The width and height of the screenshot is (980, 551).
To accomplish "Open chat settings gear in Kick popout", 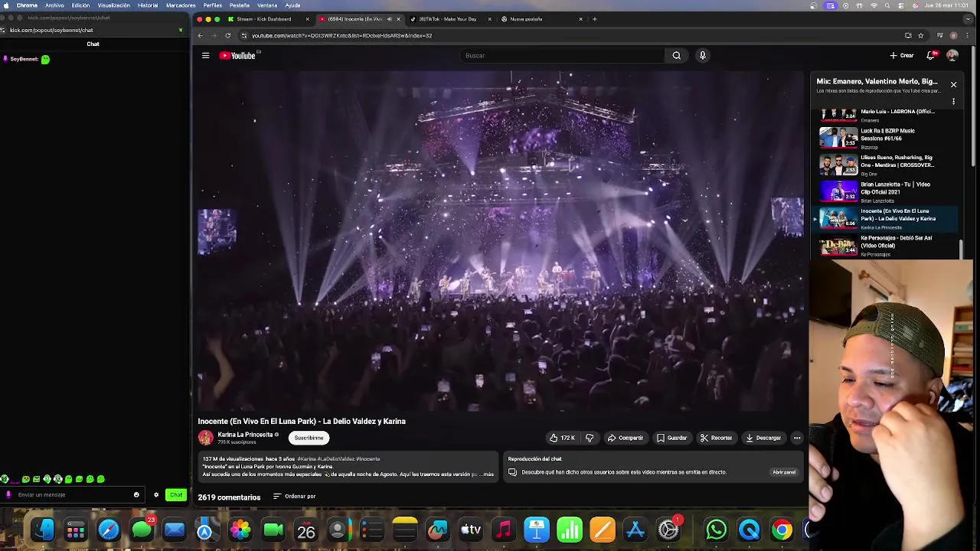I will (156, 494).
